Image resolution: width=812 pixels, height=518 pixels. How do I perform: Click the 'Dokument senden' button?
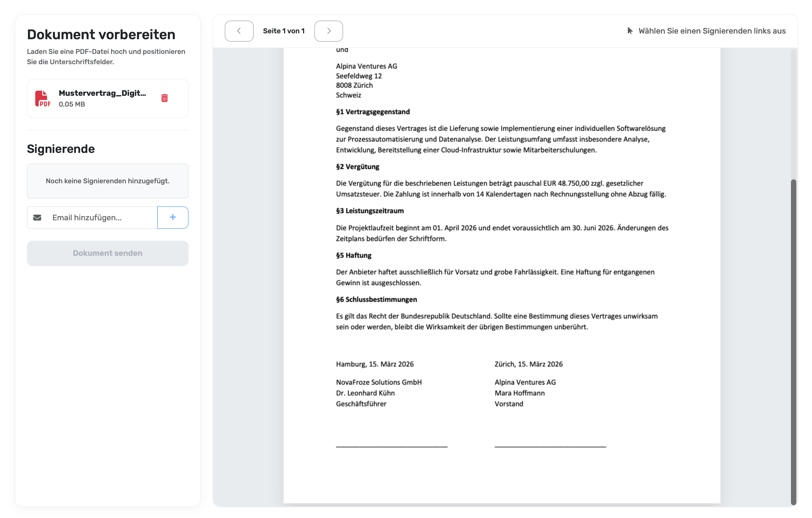pos(107,253)
